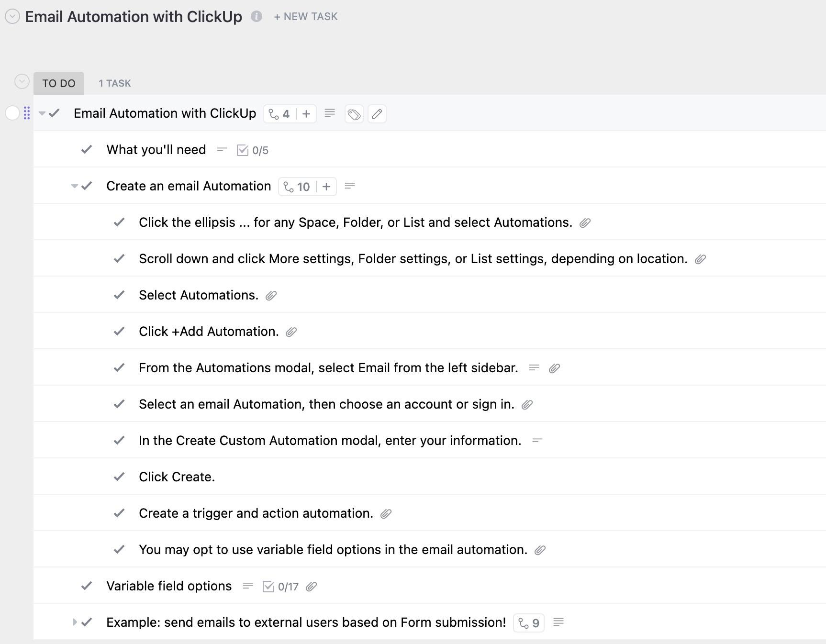Select the TO DO status tab
This screenshot has width=826, height=644.
(58, 82)
